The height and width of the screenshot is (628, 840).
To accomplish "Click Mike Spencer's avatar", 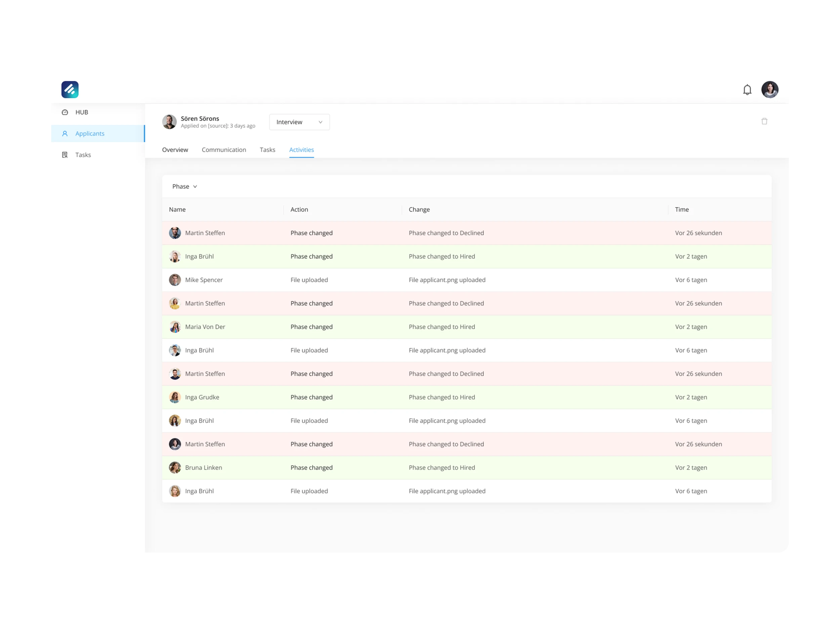I will [x=175, y=280].
